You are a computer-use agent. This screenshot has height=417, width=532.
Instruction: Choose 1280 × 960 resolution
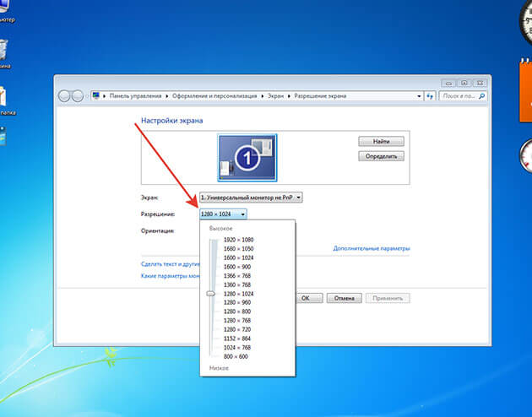236,302
